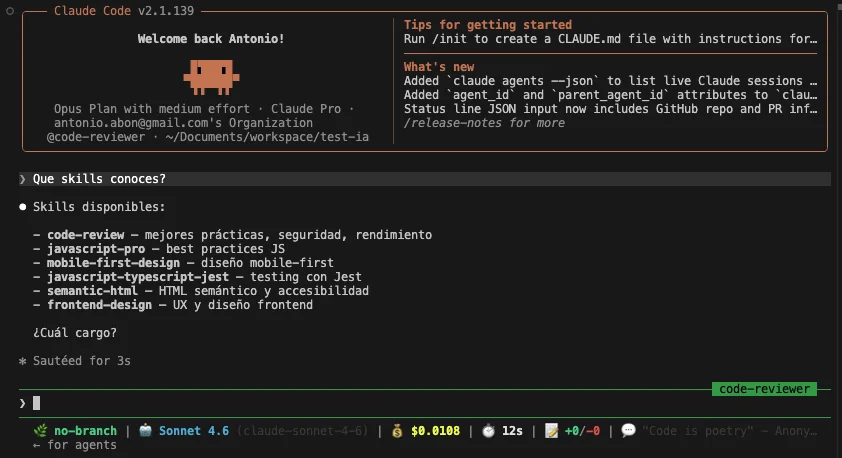Click the 'Que skills conoces?' prompt line
The image size is (842, 458).
(425, 179)
